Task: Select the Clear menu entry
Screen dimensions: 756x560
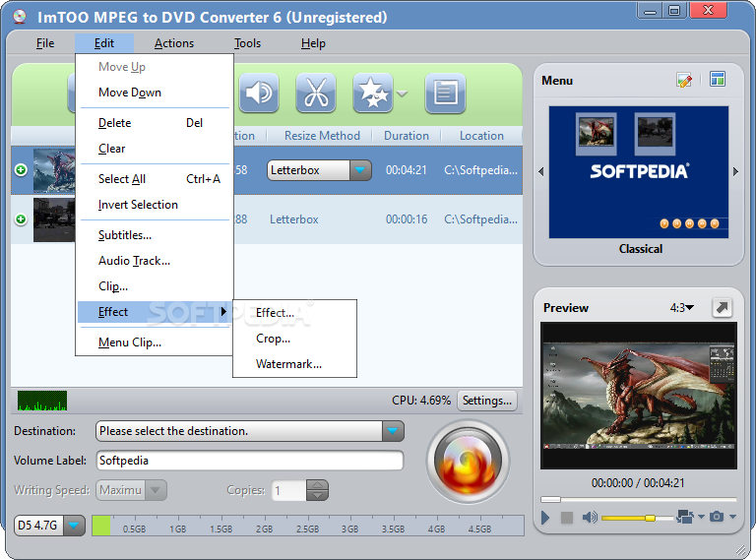Action: (155, 149)
